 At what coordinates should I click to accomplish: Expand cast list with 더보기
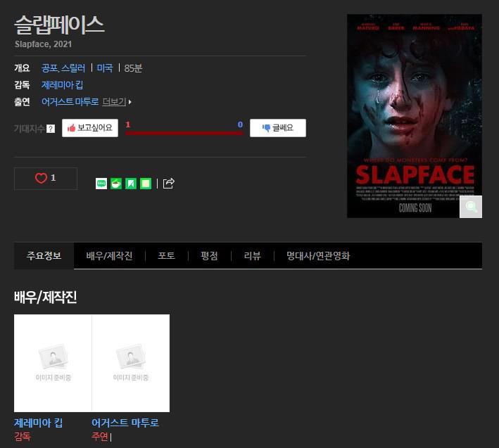click(117, 102)
